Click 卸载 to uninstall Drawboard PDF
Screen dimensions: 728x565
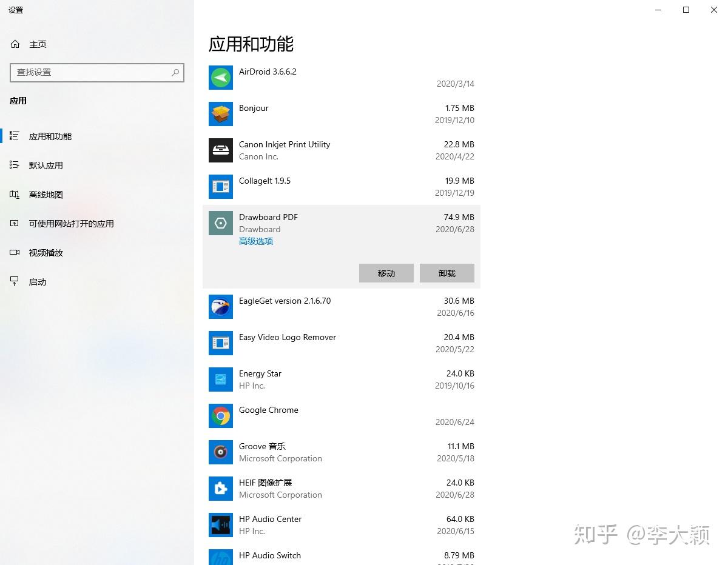447,273
